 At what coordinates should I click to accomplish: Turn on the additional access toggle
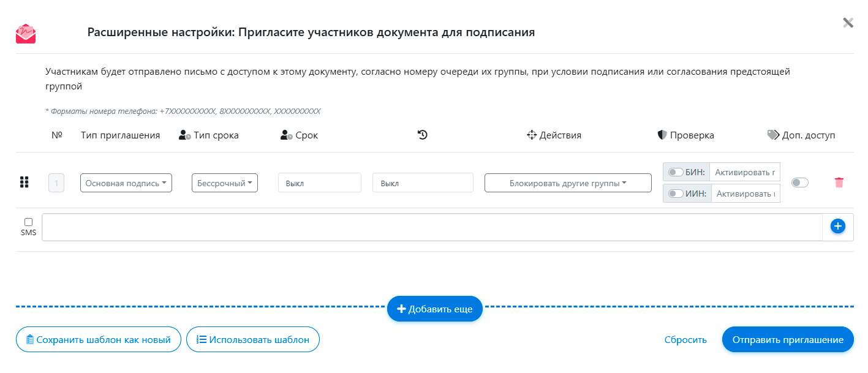(x=799, y=183)
